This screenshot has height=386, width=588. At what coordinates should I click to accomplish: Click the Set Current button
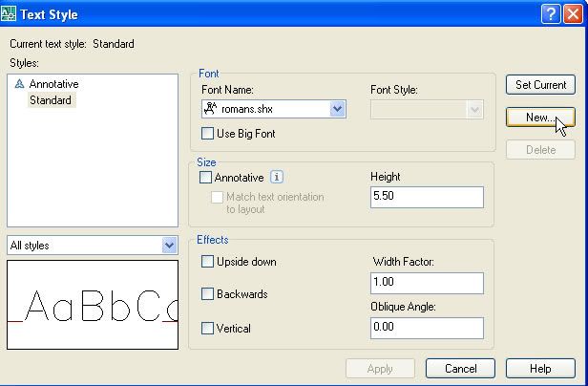pos(540,85)
